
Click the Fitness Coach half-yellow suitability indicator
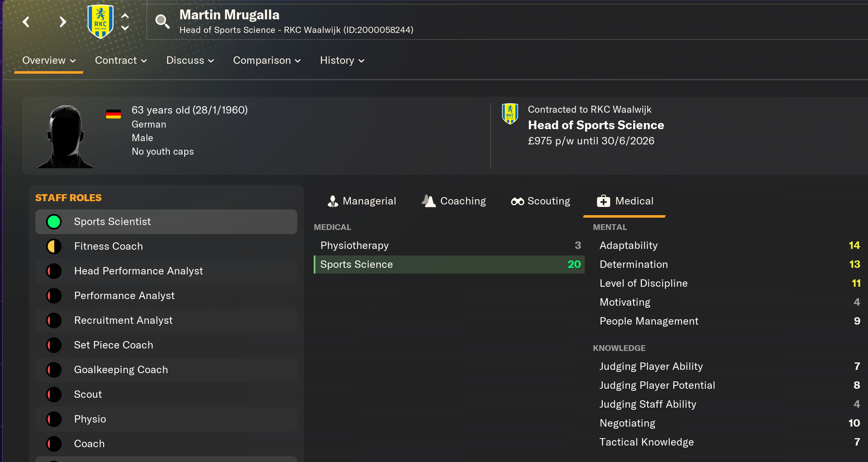coord(54,246)
